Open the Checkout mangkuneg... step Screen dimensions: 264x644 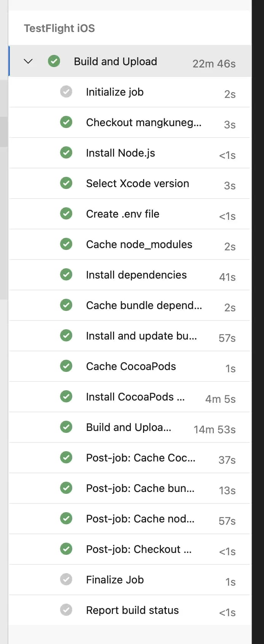[129, 122]
